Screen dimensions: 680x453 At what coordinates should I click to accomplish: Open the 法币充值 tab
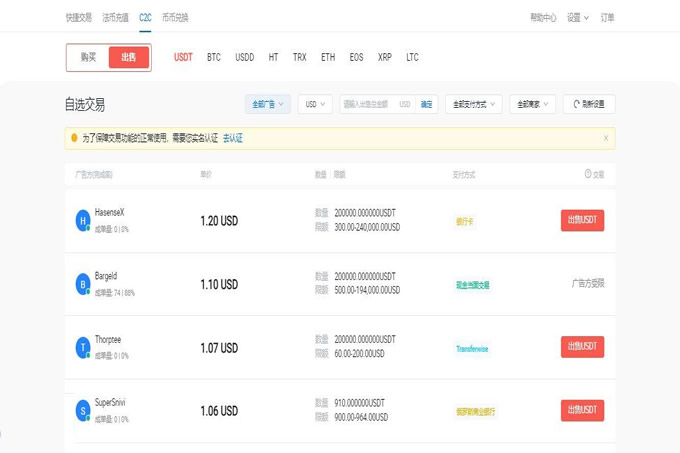(x=115, y=18)
